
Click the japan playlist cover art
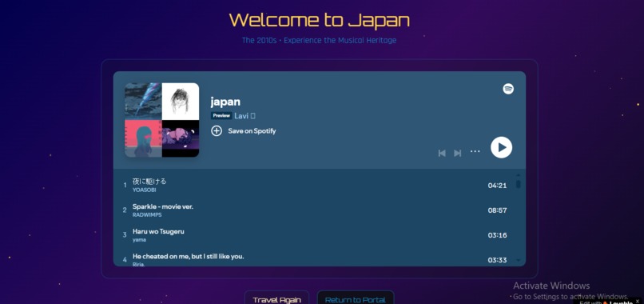click(162, 120)
